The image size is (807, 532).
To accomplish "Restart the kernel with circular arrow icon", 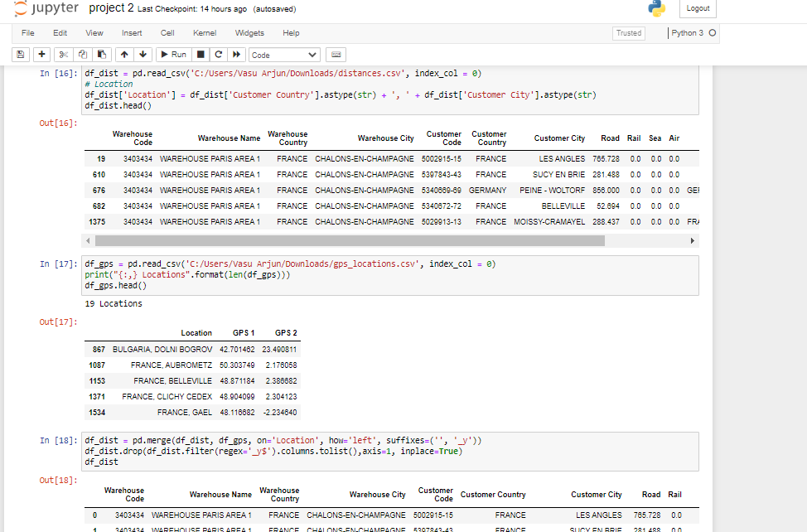I will (218, 55).
